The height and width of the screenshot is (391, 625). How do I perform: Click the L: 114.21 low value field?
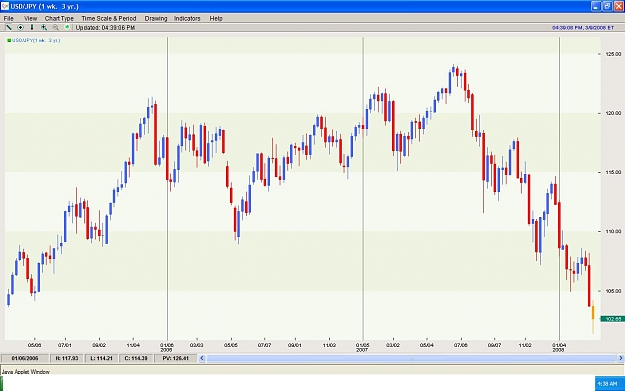click(x=102, y=358)
